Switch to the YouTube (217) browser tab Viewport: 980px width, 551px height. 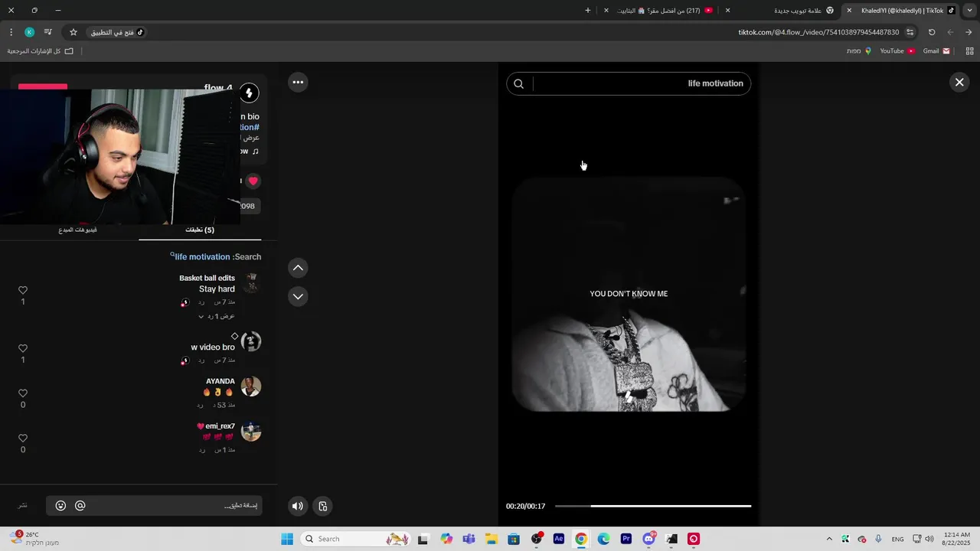[660, 11]
